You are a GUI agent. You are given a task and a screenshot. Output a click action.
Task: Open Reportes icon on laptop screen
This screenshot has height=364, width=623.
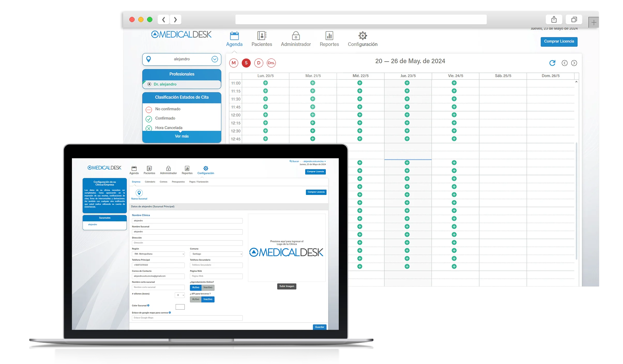[x=187, y=168]
